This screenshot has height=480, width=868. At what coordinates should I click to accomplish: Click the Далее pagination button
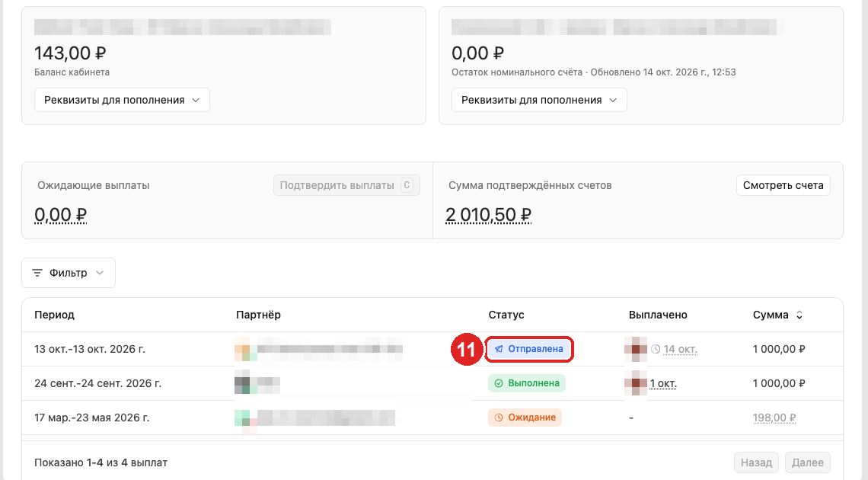point(808,462)
